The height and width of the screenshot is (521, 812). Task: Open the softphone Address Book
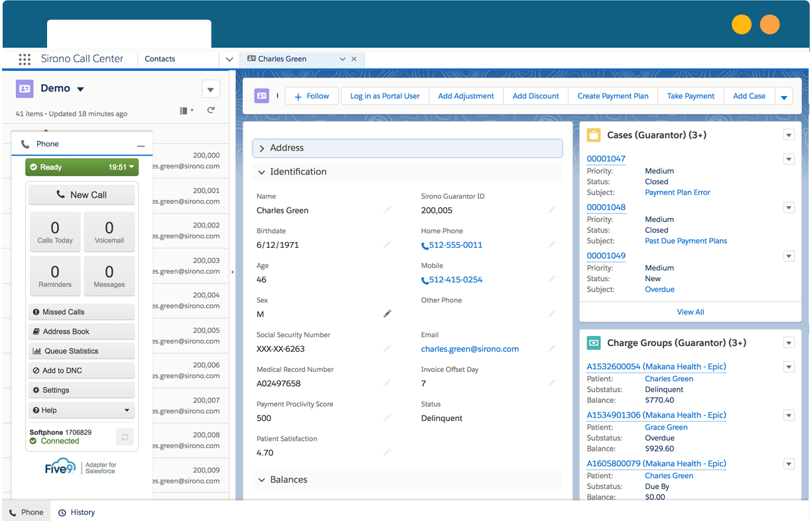[x=82, y=331]
